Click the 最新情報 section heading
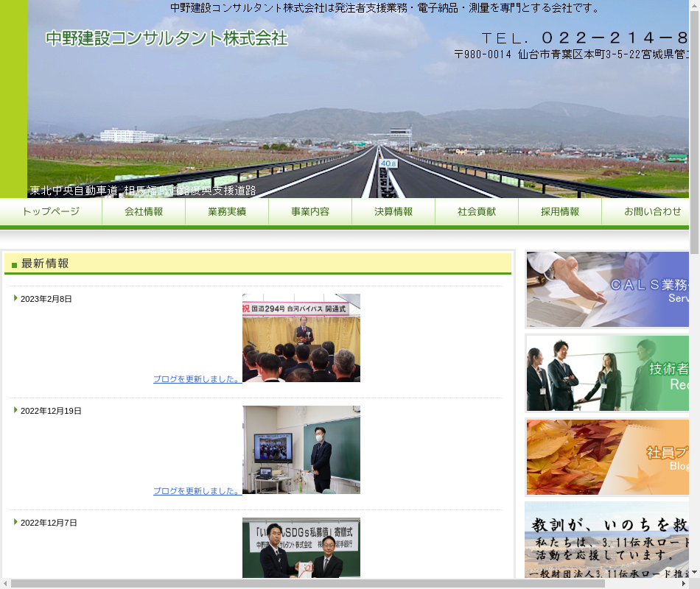Image resolution: width=700 pixels, height=589 pixels. (45, 264)
